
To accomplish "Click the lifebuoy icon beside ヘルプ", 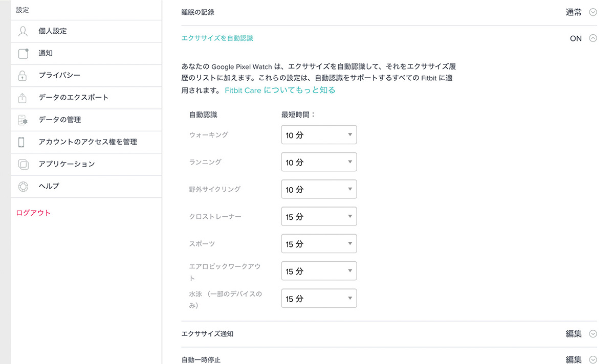I will tap(23, 187).
